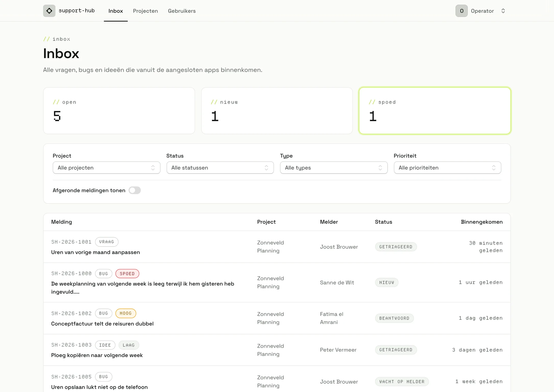Expand the Alle types dropdown
The height and width of the screenshot is (392, 554).
point(334,168)
